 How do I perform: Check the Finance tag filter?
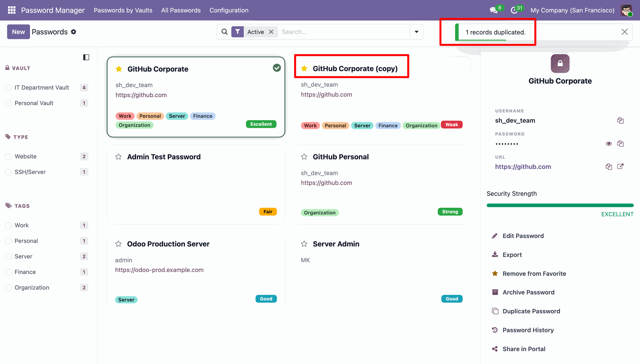[9, 272]
